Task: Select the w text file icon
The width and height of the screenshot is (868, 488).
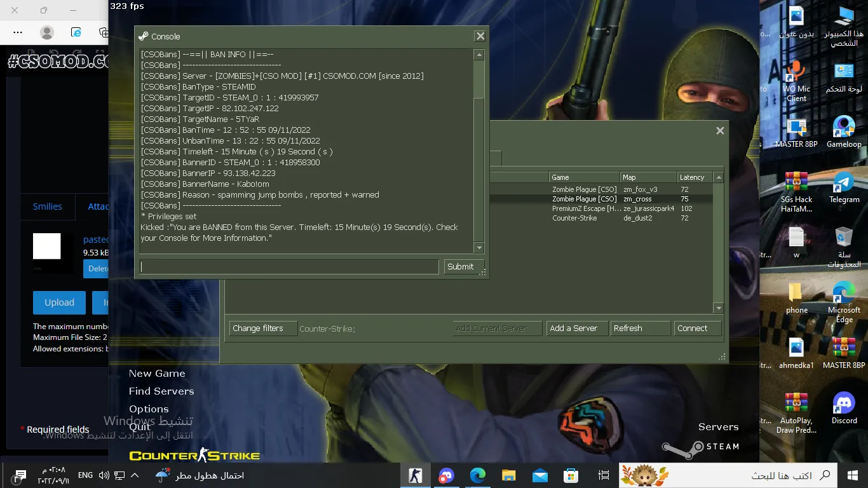Action: click(x=796, y=243)
